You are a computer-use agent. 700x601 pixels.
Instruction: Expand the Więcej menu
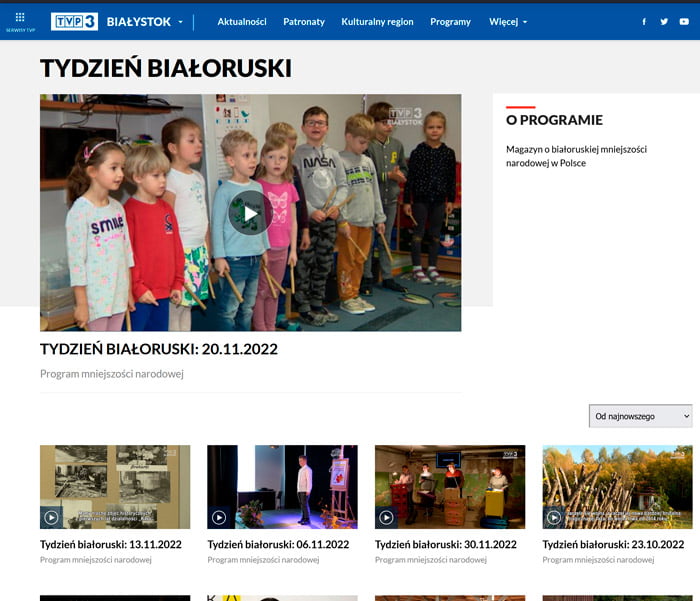click(x=508, y=21)
